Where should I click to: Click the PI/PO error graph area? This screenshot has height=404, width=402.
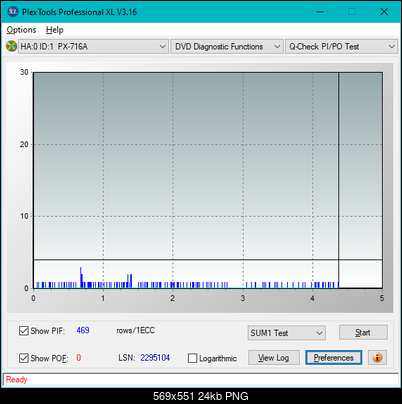pyautogui.click(x=208, y=180)
